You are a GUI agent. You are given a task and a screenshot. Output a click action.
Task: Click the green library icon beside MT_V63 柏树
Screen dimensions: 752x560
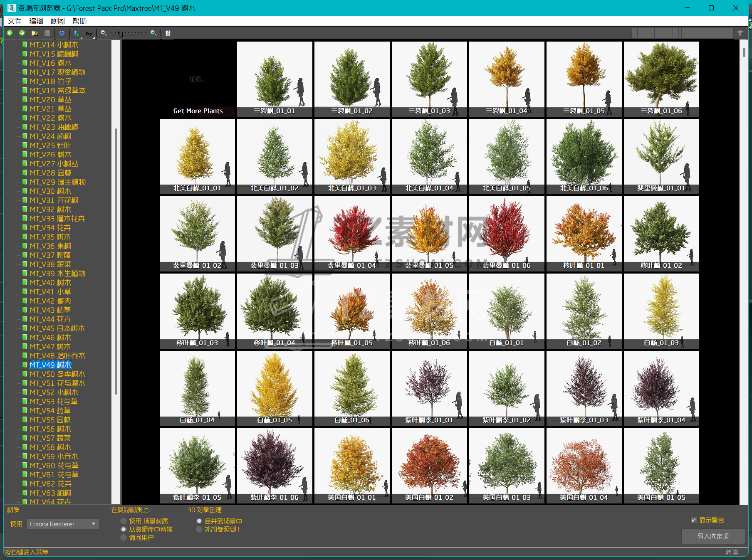[25, 493]
